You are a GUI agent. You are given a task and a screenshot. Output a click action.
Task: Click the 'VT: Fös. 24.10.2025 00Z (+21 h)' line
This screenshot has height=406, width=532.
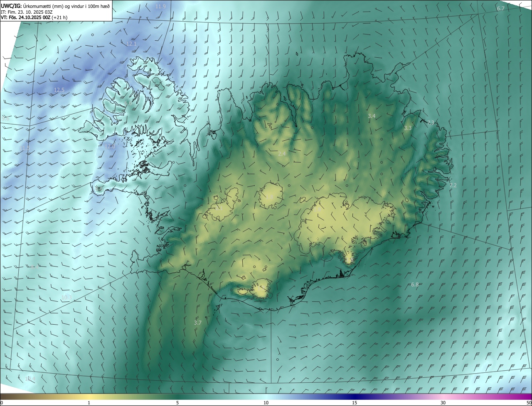click(x=34, y=17)
